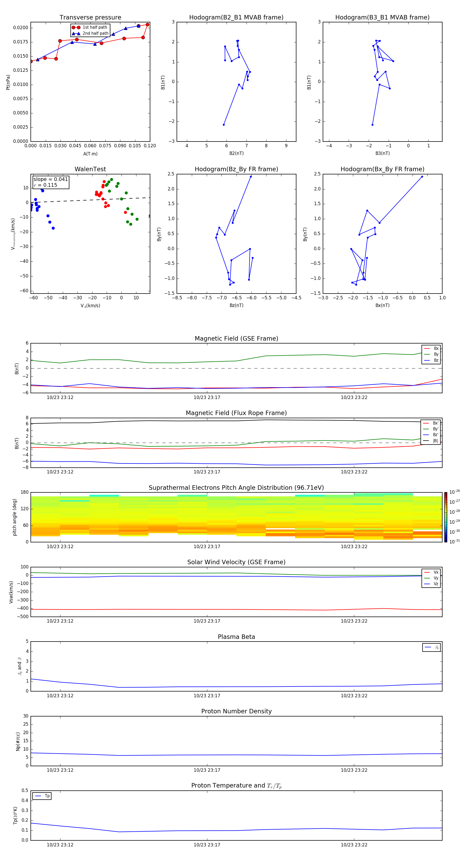Image resolution: width=473 pixels, height=868 pixels.
Task: Click the Bz' legend entry in Flux Rope panel
Action: (x=431, y=435)
